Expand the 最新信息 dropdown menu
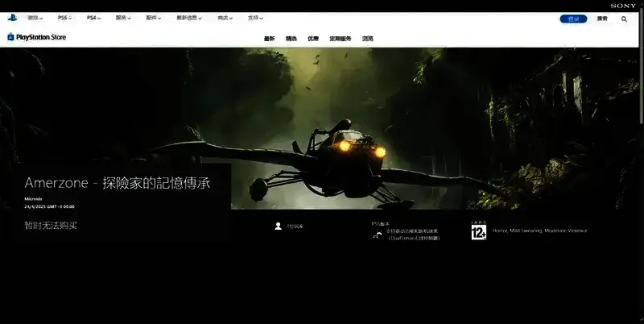 pyautogui.click(x=189, y=18)
